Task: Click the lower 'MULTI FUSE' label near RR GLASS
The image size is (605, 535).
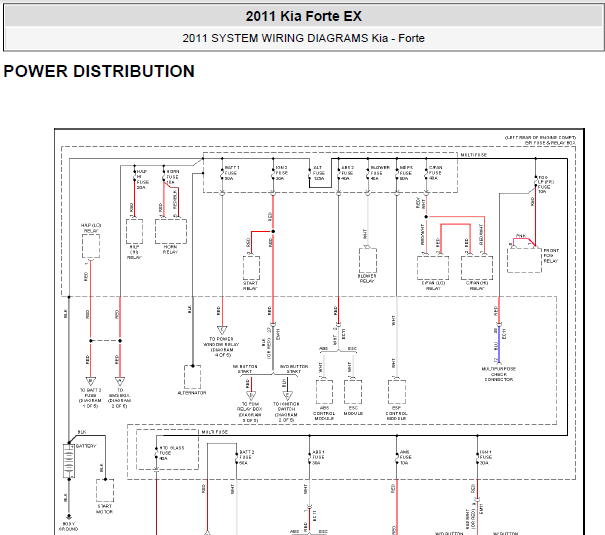Action: click(x=215, y=432)
